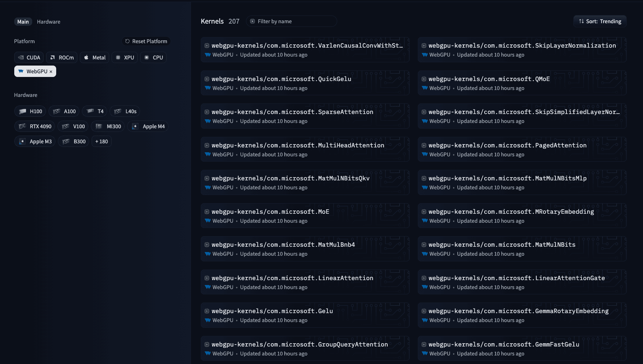This screenshot has width=643, height=364.
Task: Click kernel icon beside com.microsoft.MoE title
Action: click(207, 212)
